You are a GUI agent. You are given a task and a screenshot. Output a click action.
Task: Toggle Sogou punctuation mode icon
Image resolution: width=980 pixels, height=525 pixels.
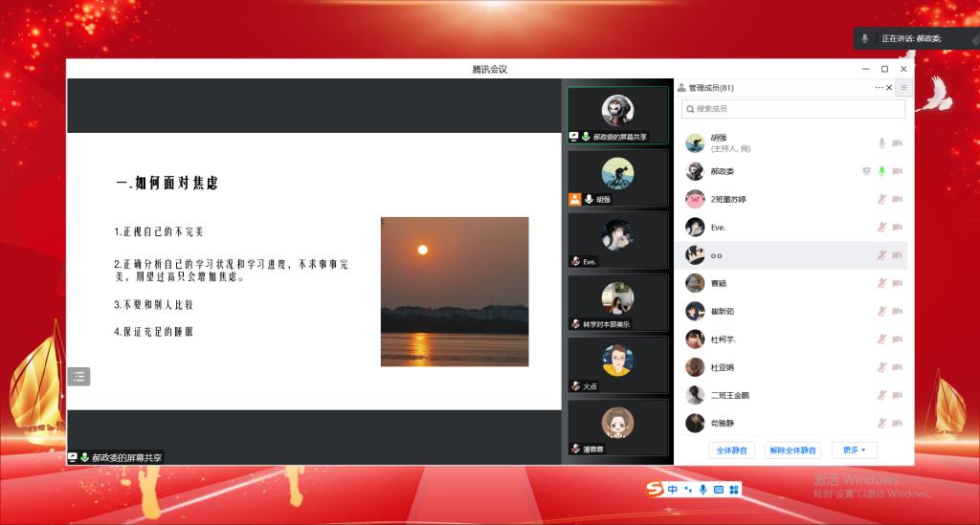(688, 490)
